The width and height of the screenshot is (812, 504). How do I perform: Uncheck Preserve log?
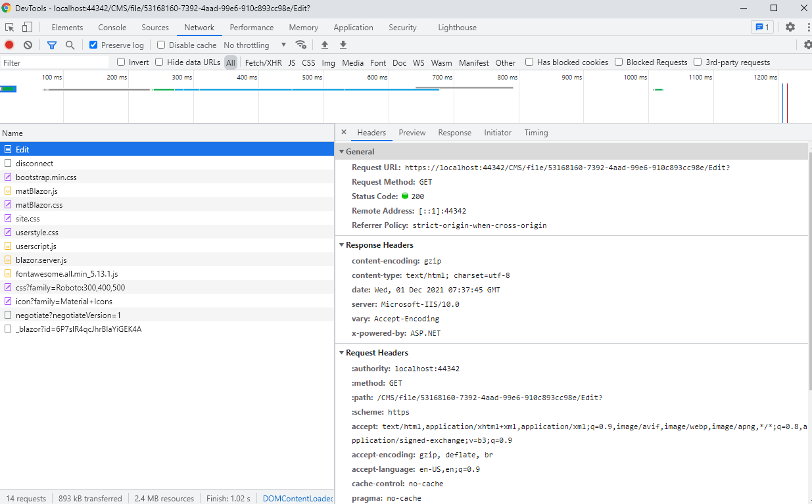[x=92, y=45]
